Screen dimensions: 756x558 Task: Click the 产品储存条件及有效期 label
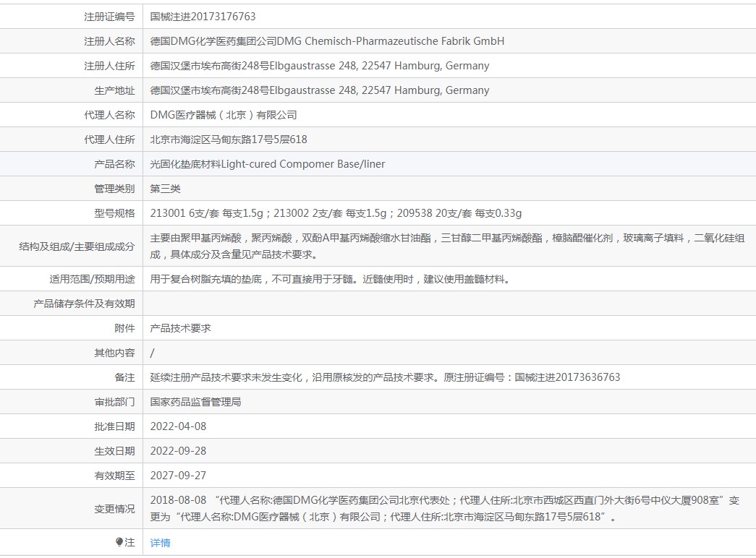pos(84,304)
